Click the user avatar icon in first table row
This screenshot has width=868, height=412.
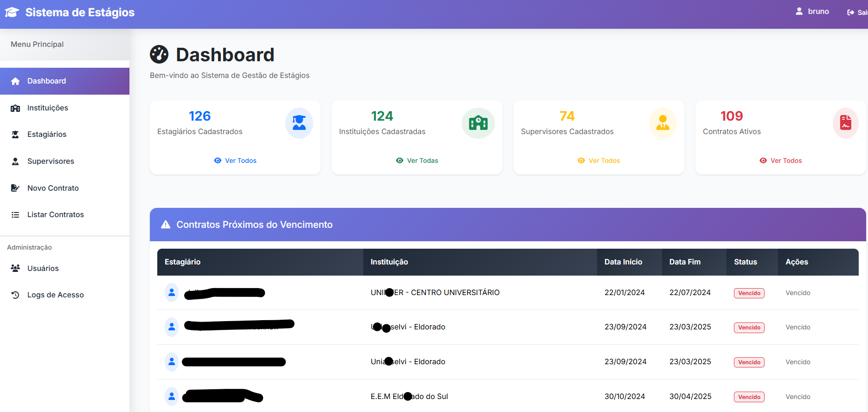click(172, 292)
